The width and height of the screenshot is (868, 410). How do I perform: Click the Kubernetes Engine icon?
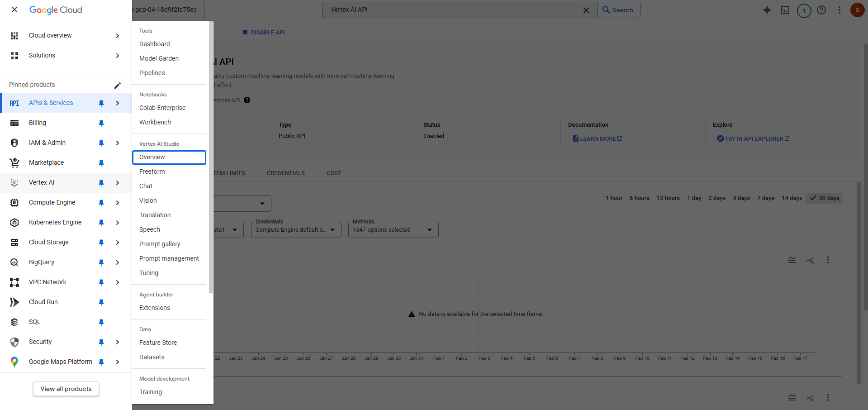click(14, 223)
